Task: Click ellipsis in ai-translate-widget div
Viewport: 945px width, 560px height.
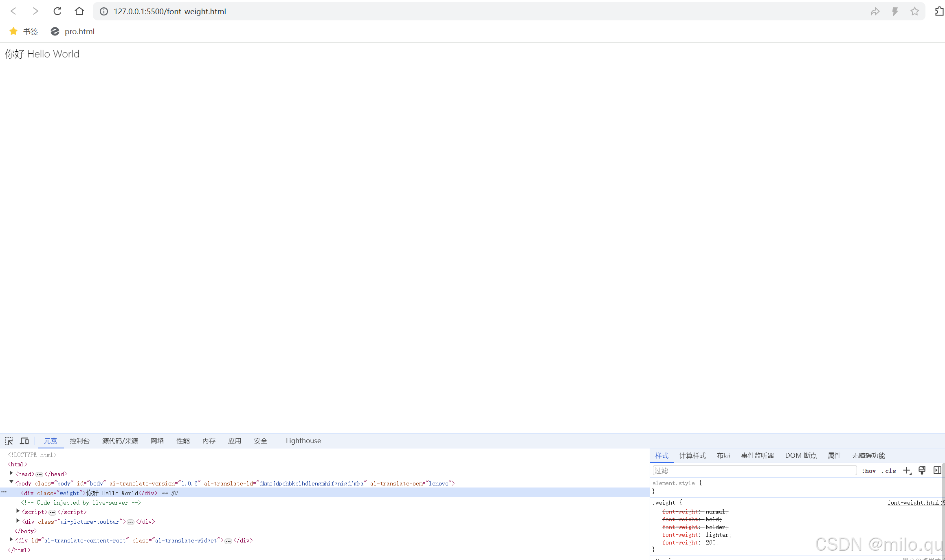Action: (229, 541)
